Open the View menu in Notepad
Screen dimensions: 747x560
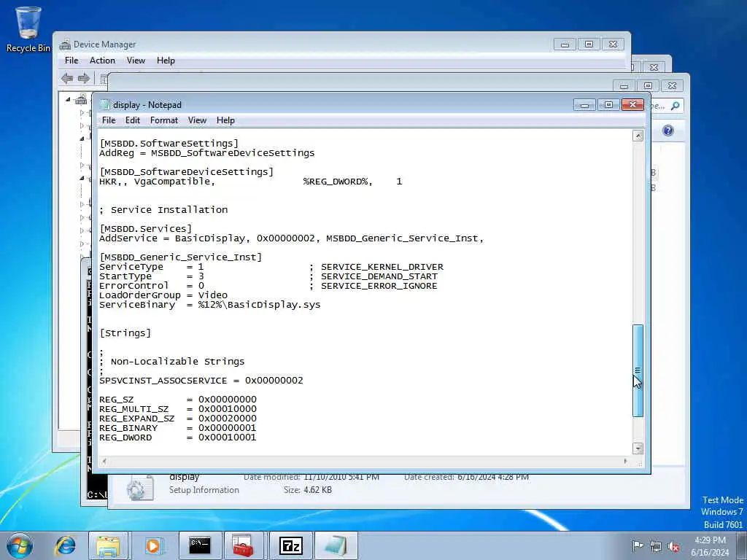(x=197, y=120)
